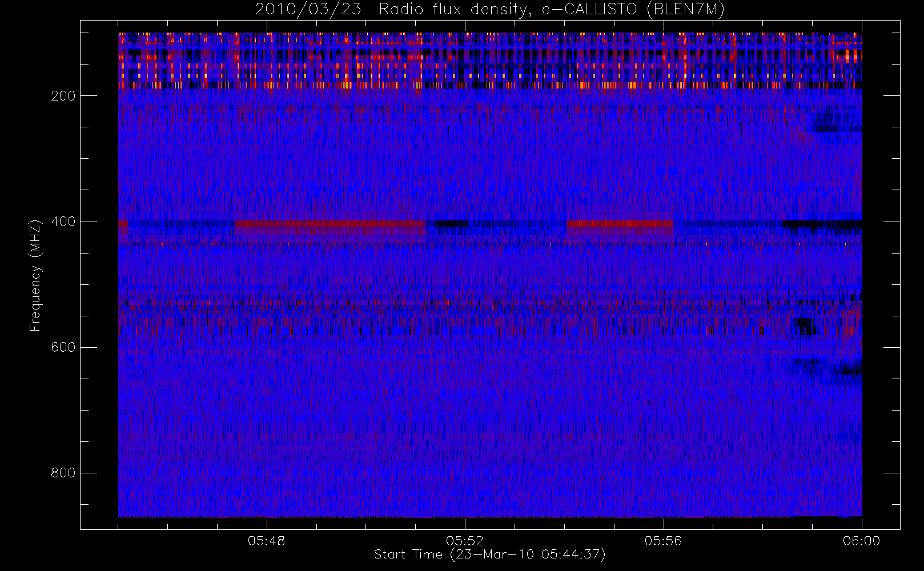This screenshot has width=924, height=571.
Task: Click the 'Frequency (MHZ)' y-axis label
Action: coord(35,275)
